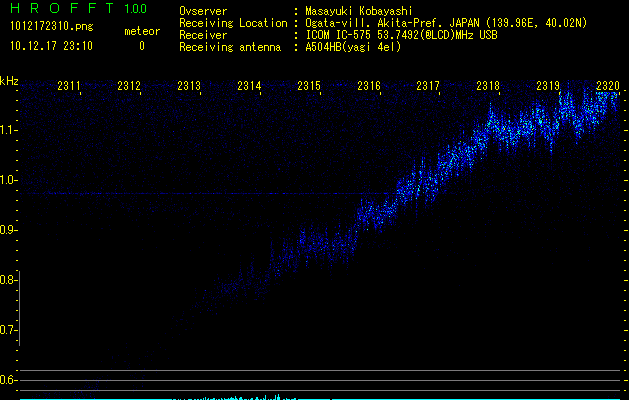629x400 pixels.
Task: Select the filename 1012172310.png
Action: [52, 26]
